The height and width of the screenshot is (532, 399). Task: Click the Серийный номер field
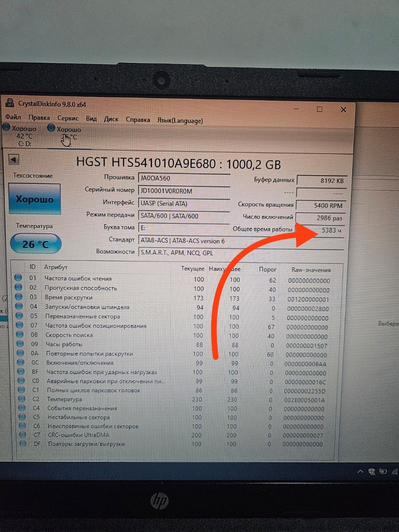click(184, 191)
